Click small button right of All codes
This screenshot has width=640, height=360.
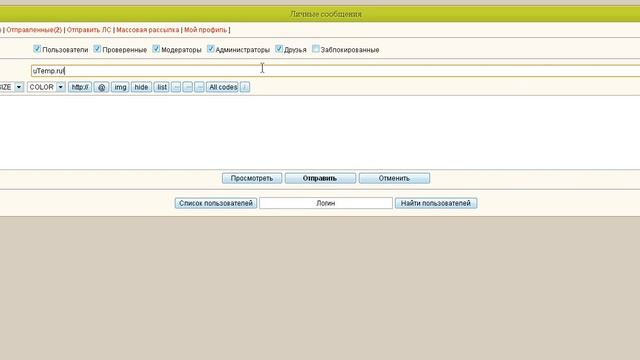point(245,87)
